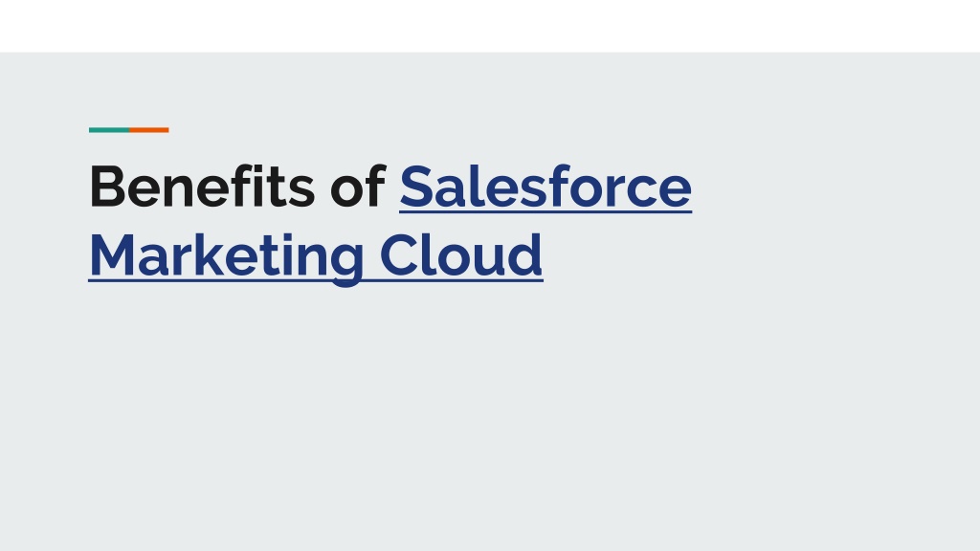
Task: Click the word "of" in the title
Action: tap(358, 187)
